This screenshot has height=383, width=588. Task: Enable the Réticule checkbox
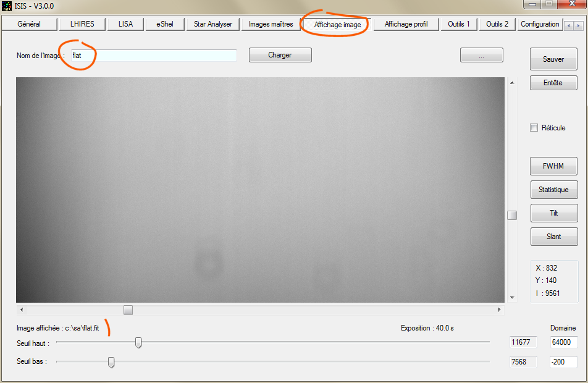point(534,128)
